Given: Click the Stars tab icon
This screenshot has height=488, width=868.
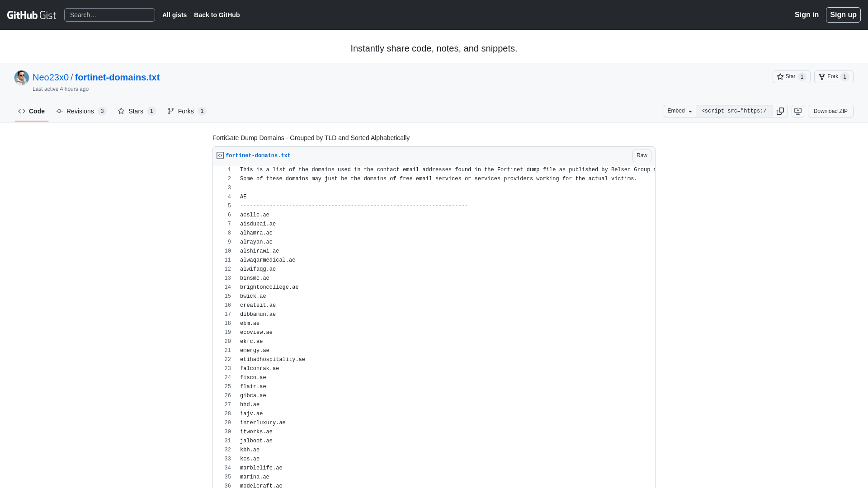Looking at the screenshot, I should (121, 111).
